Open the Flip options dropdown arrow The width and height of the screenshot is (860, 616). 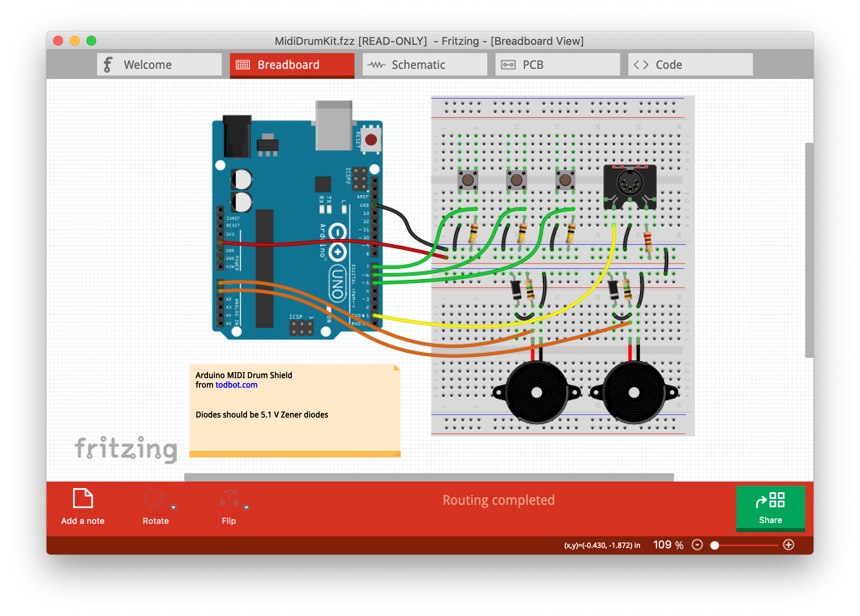click(247, 507)
